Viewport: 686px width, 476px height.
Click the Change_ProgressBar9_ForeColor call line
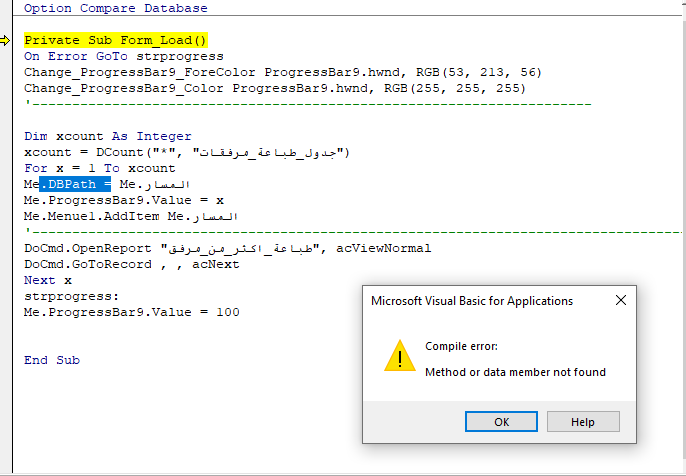click(283, 72)
